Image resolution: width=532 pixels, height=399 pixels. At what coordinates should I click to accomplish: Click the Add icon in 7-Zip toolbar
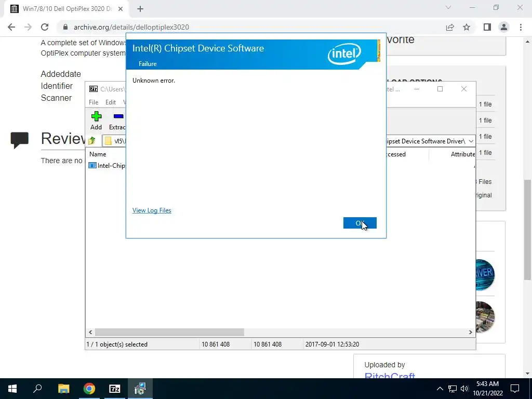pos(96,121)
